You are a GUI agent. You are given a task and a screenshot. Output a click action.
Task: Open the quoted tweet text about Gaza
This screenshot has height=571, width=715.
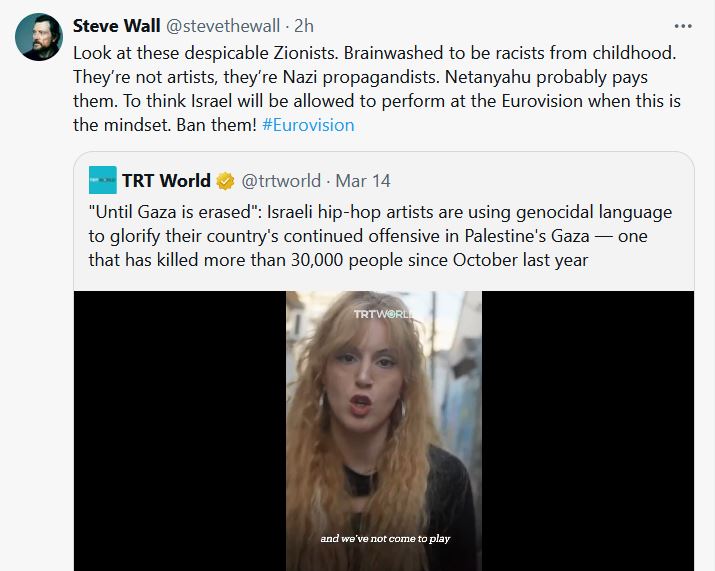click(380, 236)
